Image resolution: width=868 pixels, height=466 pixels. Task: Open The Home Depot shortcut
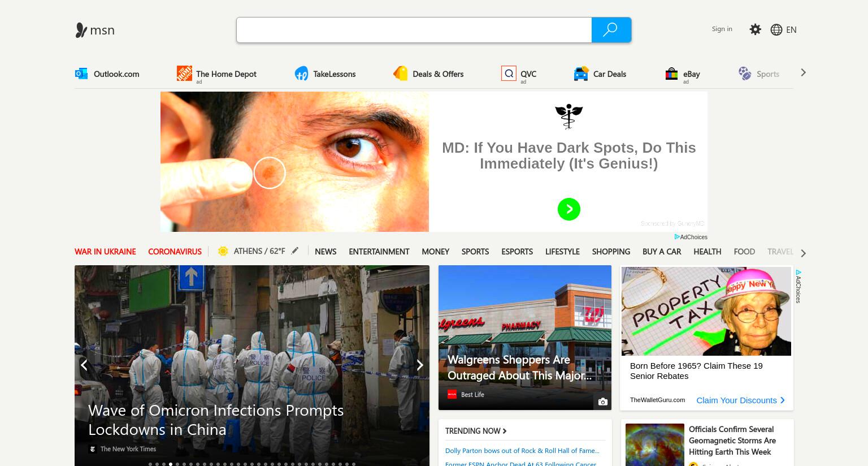coord(217,74)
